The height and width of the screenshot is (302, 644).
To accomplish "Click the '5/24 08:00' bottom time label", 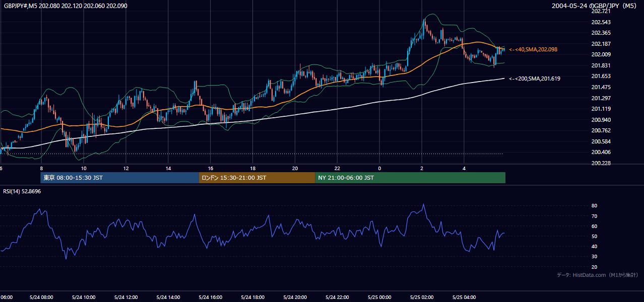I will click(x=41, y=297).
